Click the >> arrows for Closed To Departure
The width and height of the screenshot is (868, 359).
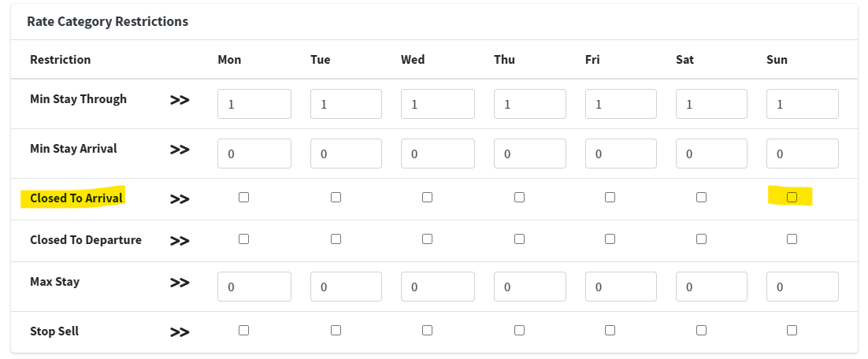180,241
